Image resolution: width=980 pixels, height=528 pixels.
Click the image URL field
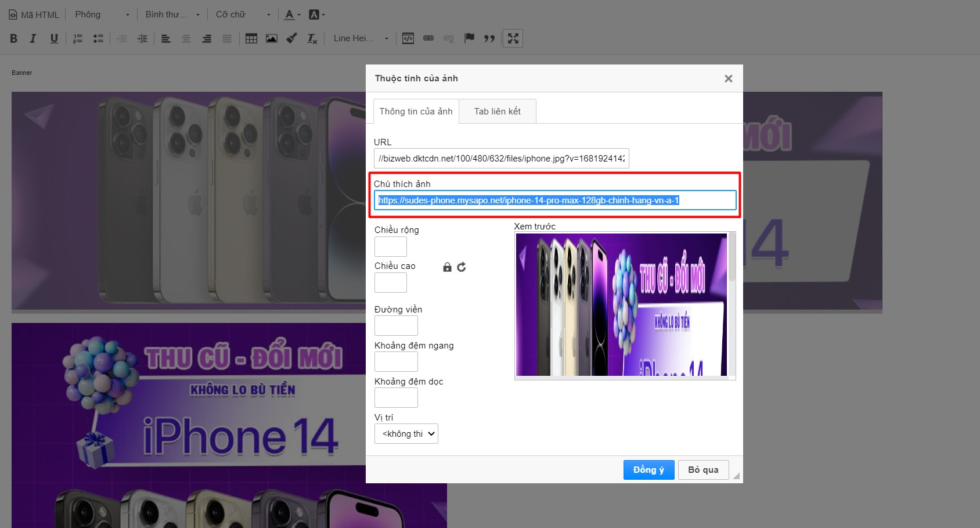[x=502, y=159]
